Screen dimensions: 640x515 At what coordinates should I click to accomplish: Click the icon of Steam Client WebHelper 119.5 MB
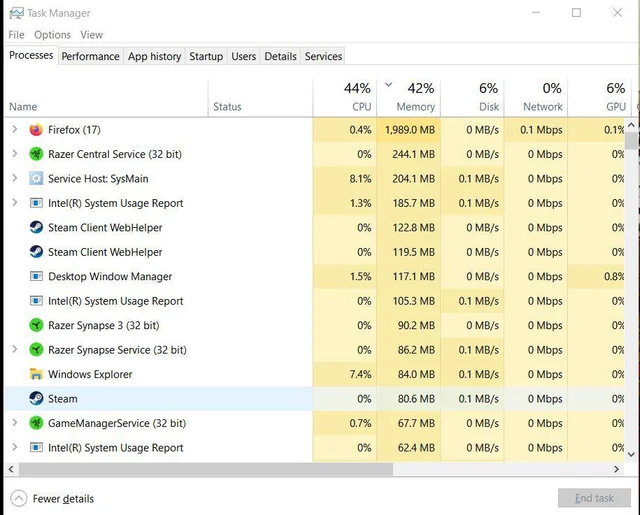pos(36,252)
